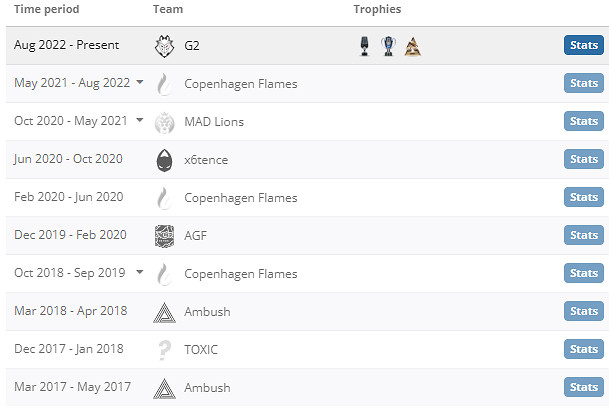Expand the Oct 2018 - Sep 2019 period
The height and width of the screenshot is (411, 609).
140,273
